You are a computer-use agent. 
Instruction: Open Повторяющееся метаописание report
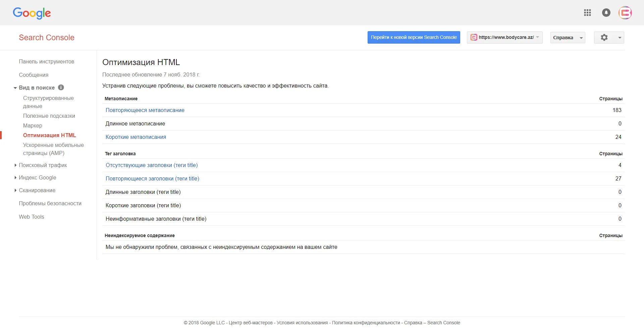145,110
